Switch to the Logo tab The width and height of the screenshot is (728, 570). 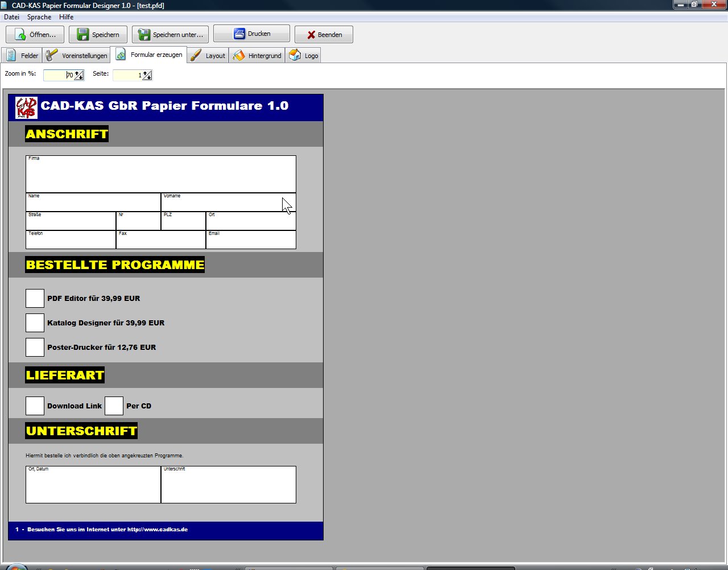[x=304, y=55]
